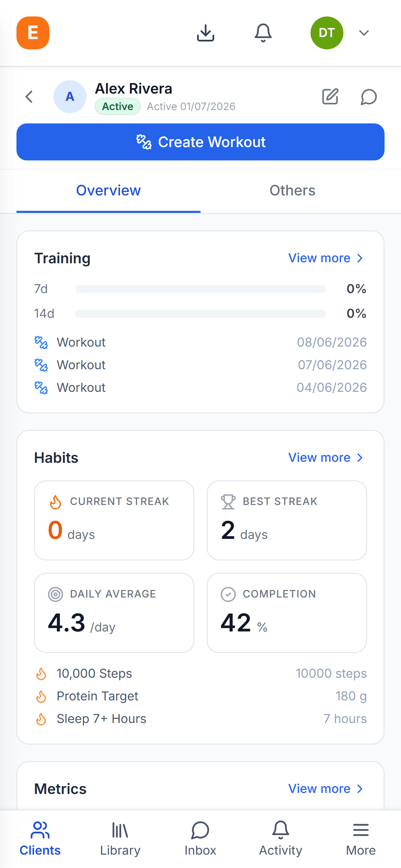Click the Create Workout button
This screenshot has height=868, width=401.
200,142
